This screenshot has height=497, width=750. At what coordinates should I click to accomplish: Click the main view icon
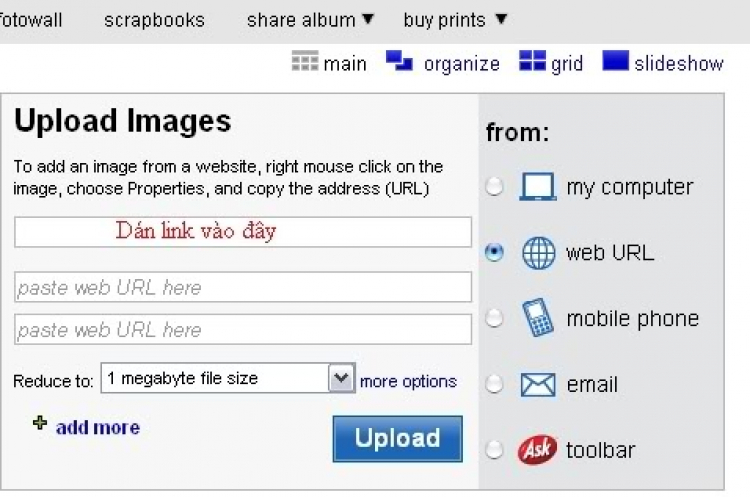pyautogui.click(x=305, y=61)
